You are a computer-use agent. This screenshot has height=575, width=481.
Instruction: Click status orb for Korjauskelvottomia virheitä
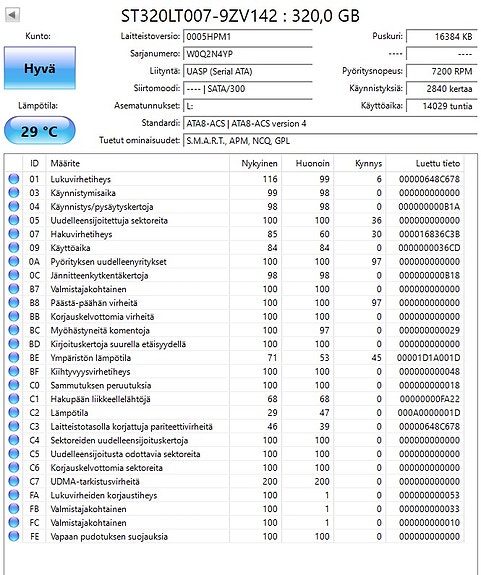click(14, 316)
